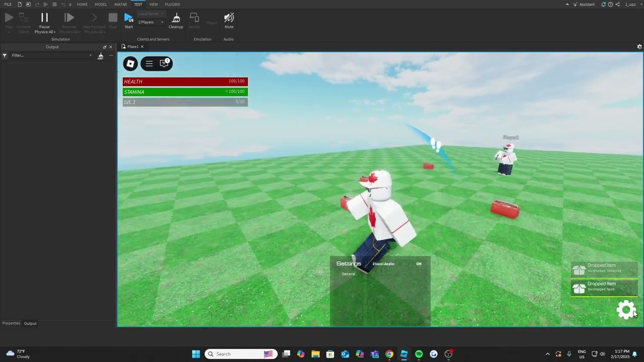This screenshot has width=644, height=362.
Task: Open the in-game chat bubble icon
Action: pyautogui.click(x=165, y=63)
